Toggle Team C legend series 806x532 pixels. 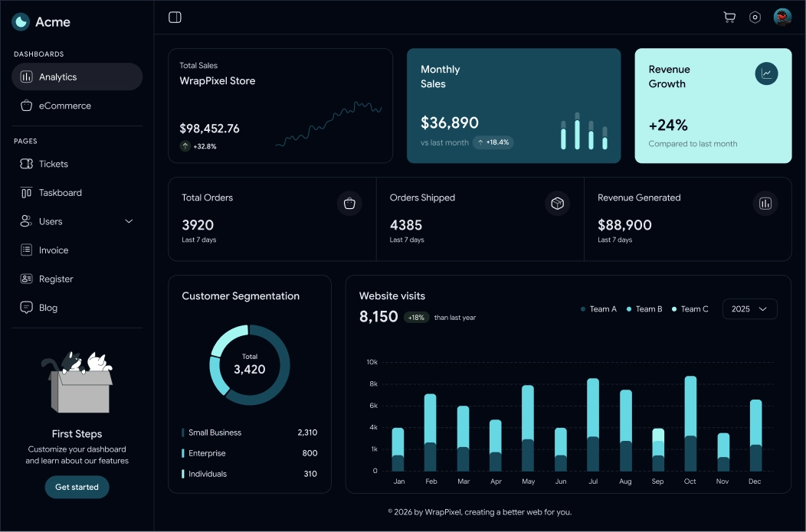[x=690, y=309]
